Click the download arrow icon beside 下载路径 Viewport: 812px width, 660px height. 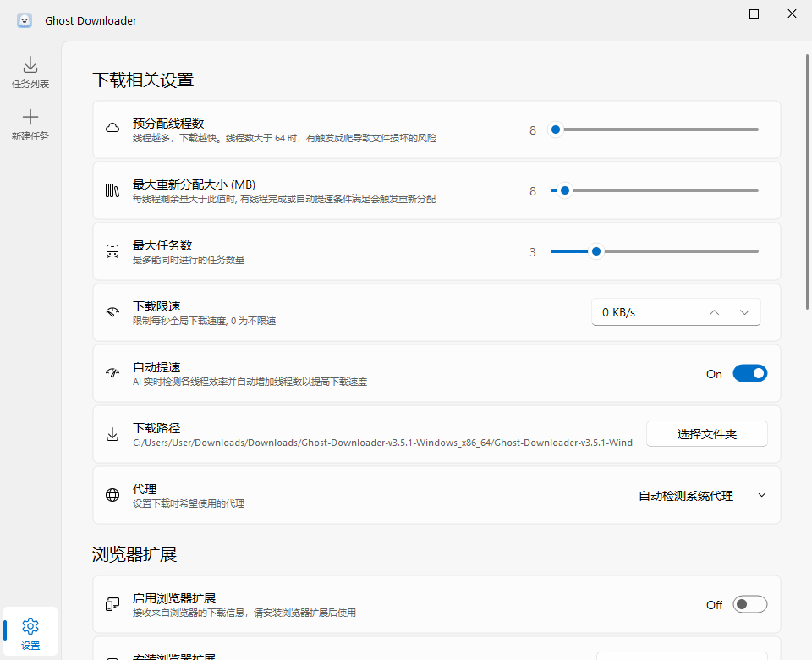tap(112, 435)
